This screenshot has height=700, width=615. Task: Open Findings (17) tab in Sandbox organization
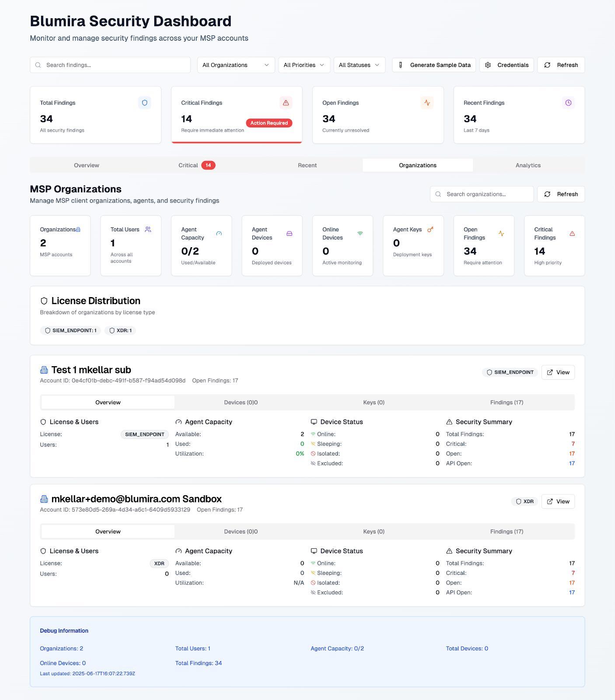507,532
